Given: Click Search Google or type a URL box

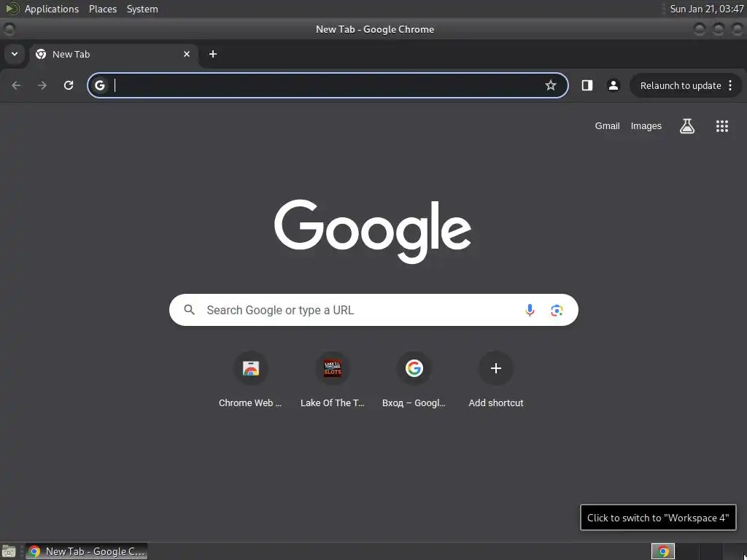Looking at the screenshot, I should 374,310.
